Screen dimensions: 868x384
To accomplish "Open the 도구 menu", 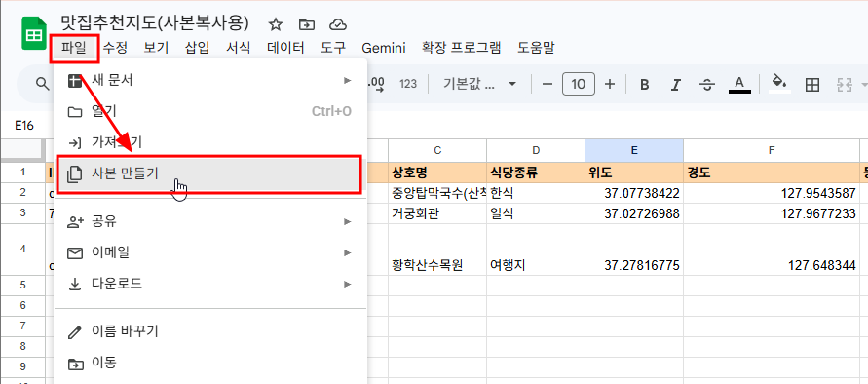I will tap(333, 48).
